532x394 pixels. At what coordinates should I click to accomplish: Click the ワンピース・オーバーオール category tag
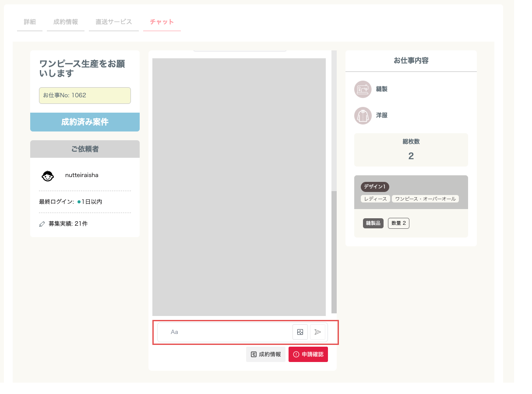425,199
